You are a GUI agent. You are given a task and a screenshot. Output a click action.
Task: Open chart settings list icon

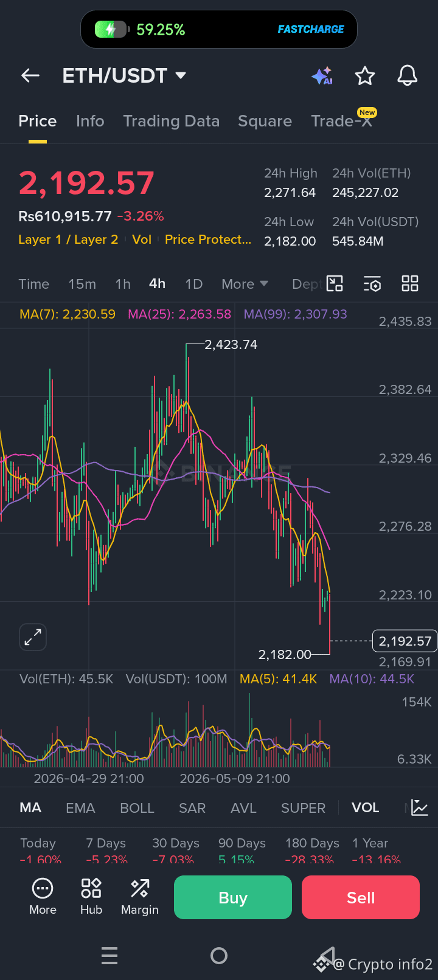click(372, 284)
